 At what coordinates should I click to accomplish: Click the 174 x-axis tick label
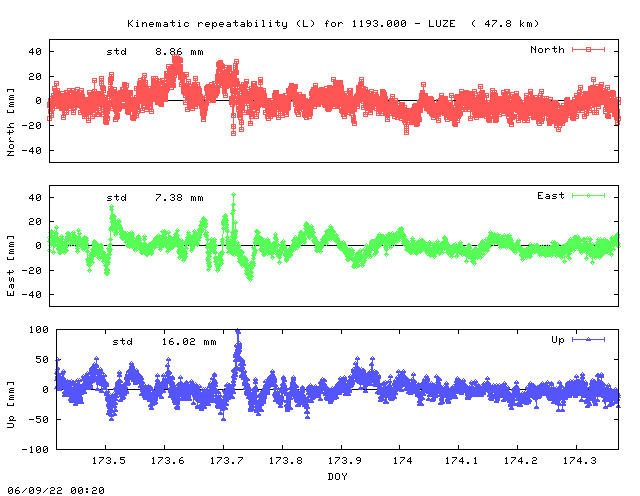click(402, 461)
